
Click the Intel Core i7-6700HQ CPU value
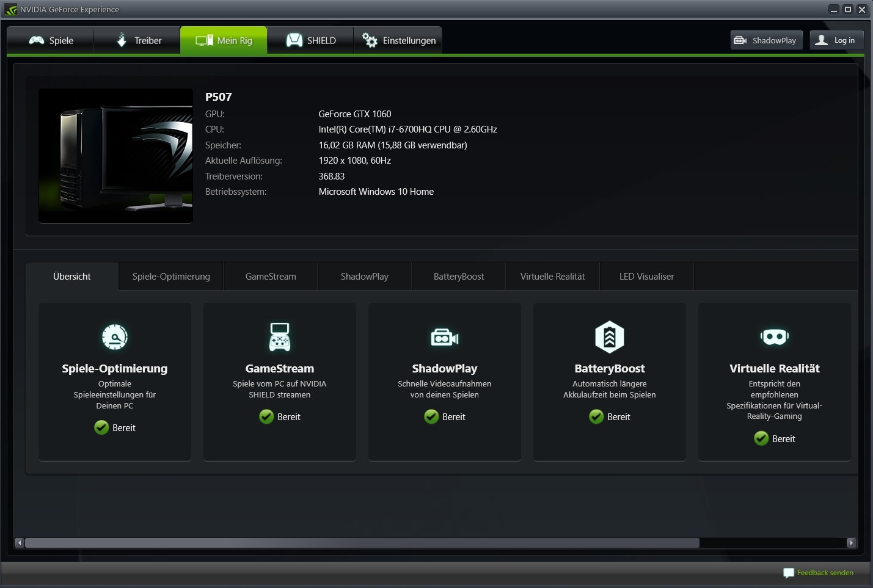point(408,129)
